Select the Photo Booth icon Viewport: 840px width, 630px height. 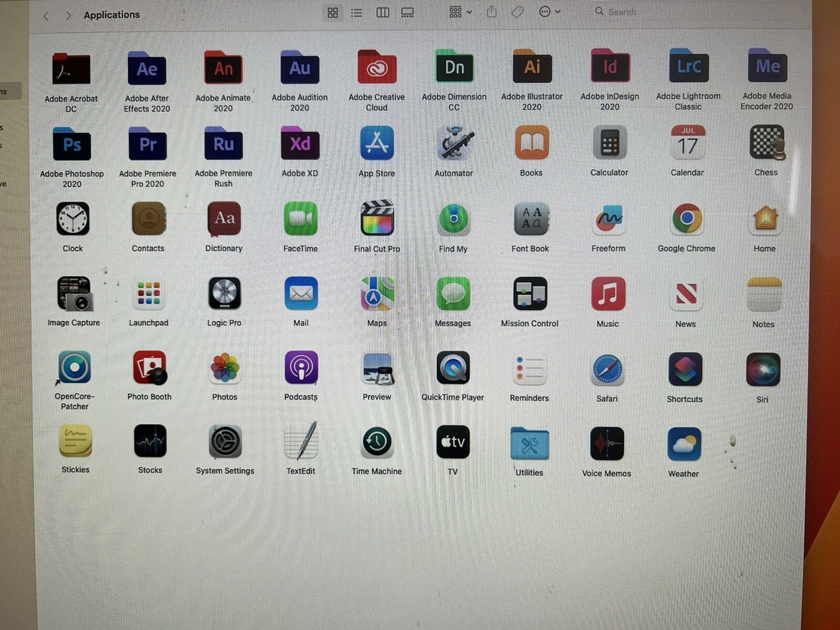click(150, 367)
